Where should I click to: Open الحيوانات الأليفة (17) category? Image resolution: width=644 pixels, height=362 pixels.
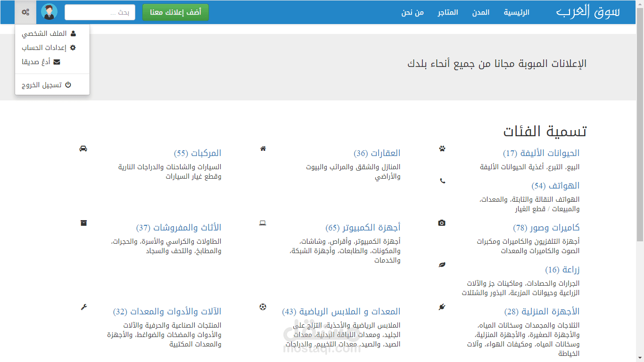coord(541,153)
